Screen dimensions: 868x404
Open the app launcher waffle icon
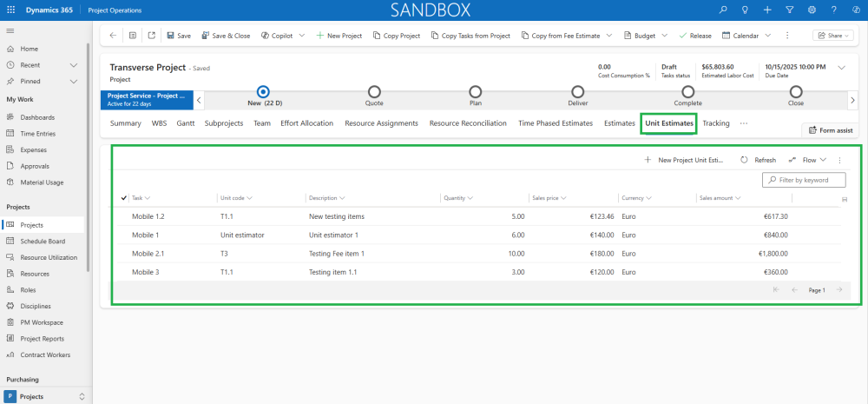point(11,10)
